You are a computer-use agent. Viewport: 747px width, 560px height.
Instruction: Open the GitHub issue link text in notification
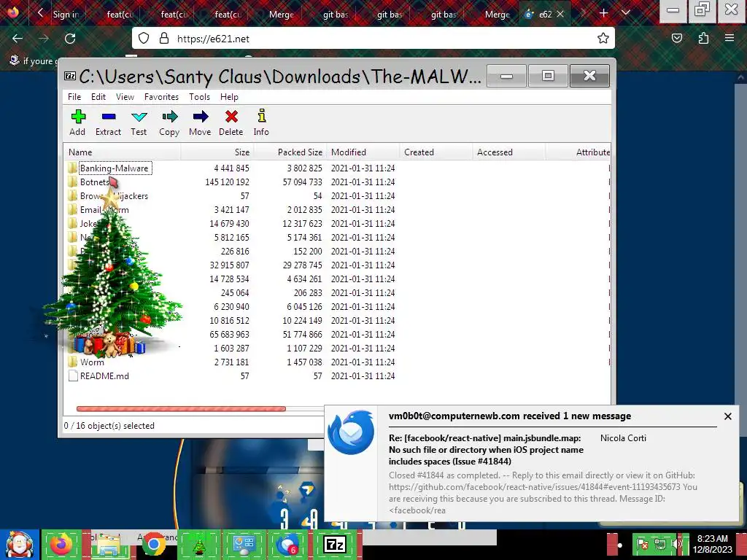(534, 486)
